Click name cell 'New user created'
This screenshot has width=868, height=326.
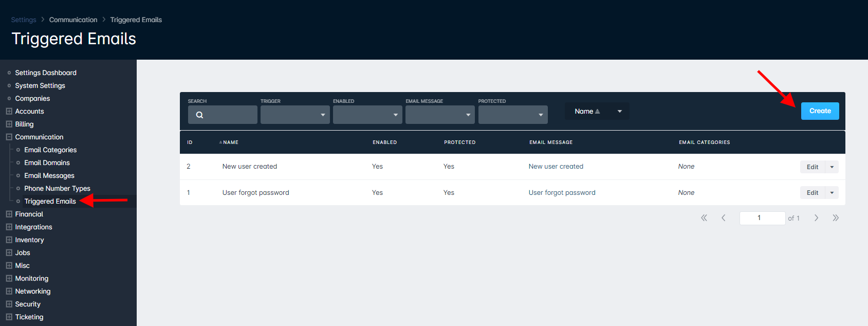[x=250, y=167]
